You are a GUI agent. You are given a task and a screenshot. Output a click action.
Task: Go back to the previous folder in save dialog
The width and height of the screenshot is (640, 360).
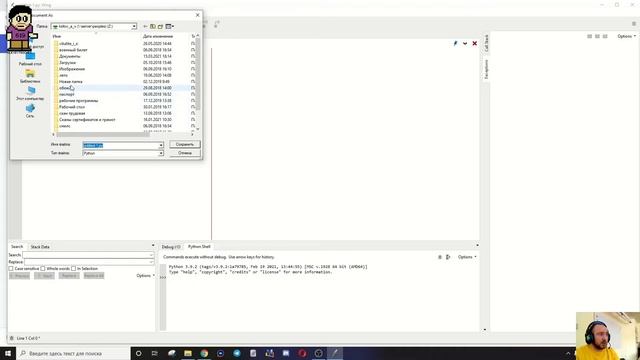[x=145, y=27]
